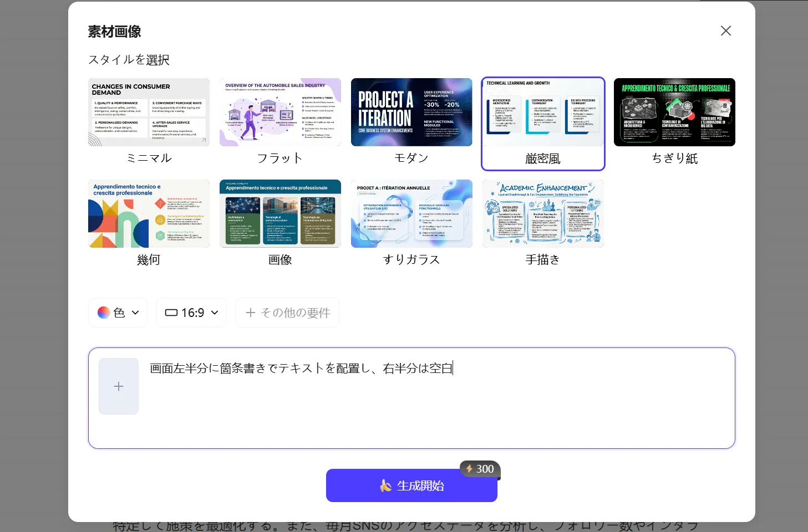Select the 手描き style thumbnail
Viewport: 808px width, 532px height.
coord(543,214)
